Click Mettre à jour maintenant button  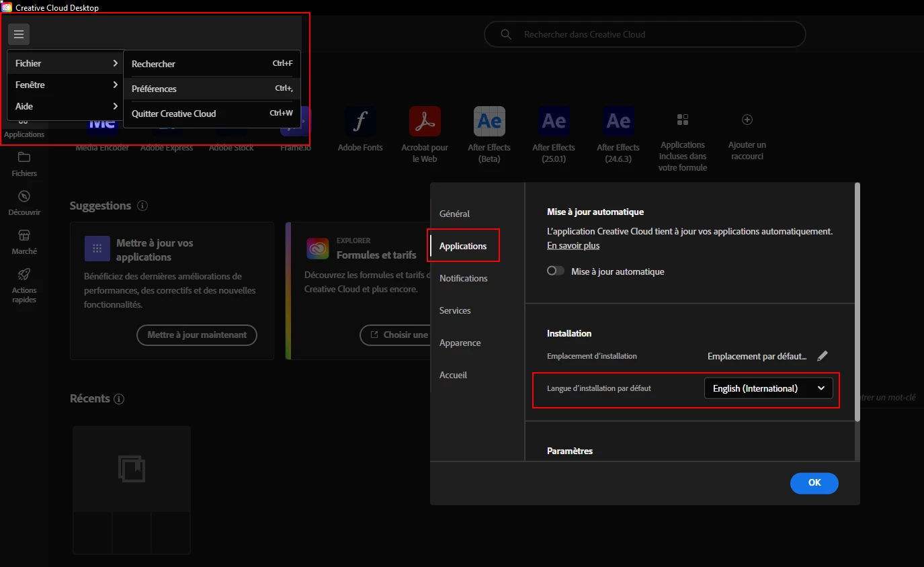(197, 335)
